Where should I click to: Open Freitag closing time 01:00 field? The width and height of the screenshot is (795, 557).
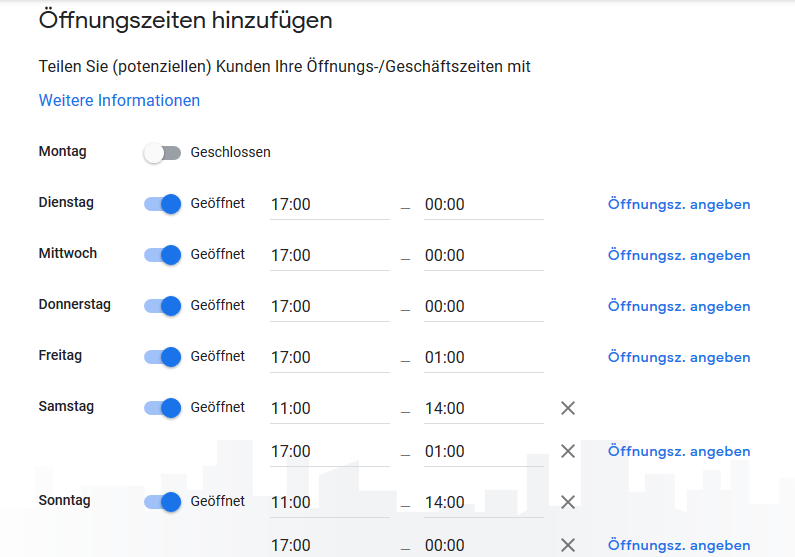point(483,358)
